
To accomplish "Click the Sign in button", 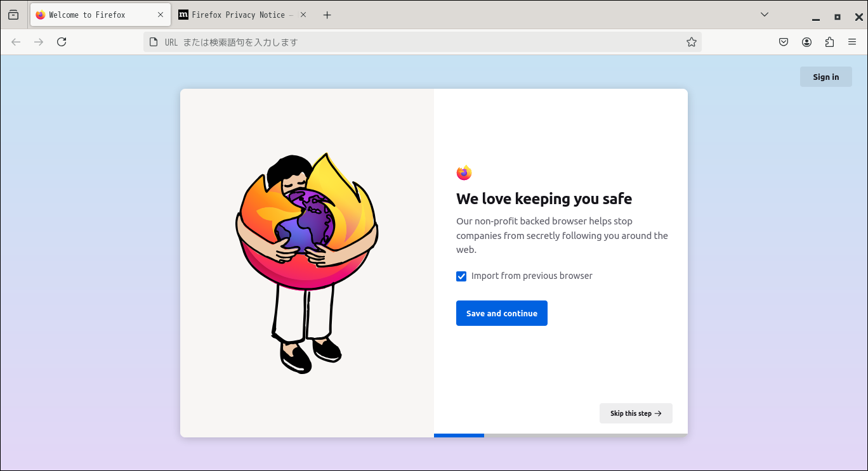I will 825,77.
